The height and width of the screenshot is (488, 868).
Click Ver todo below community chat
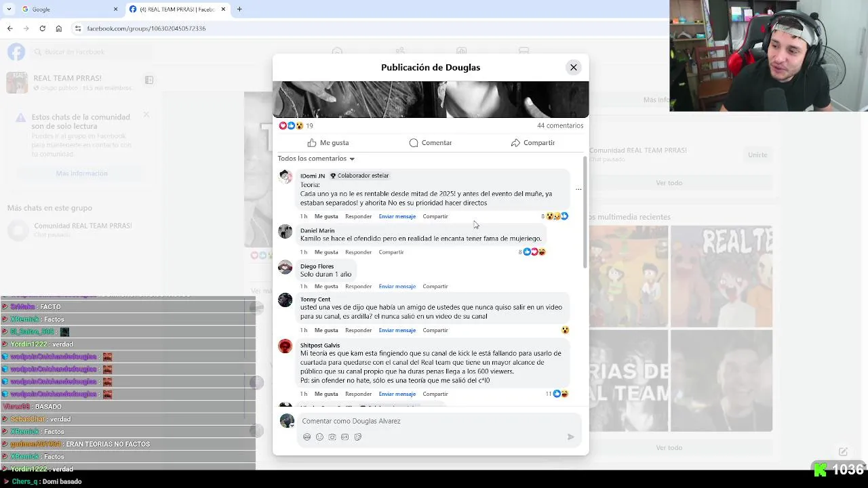click(x=669, y=183)
